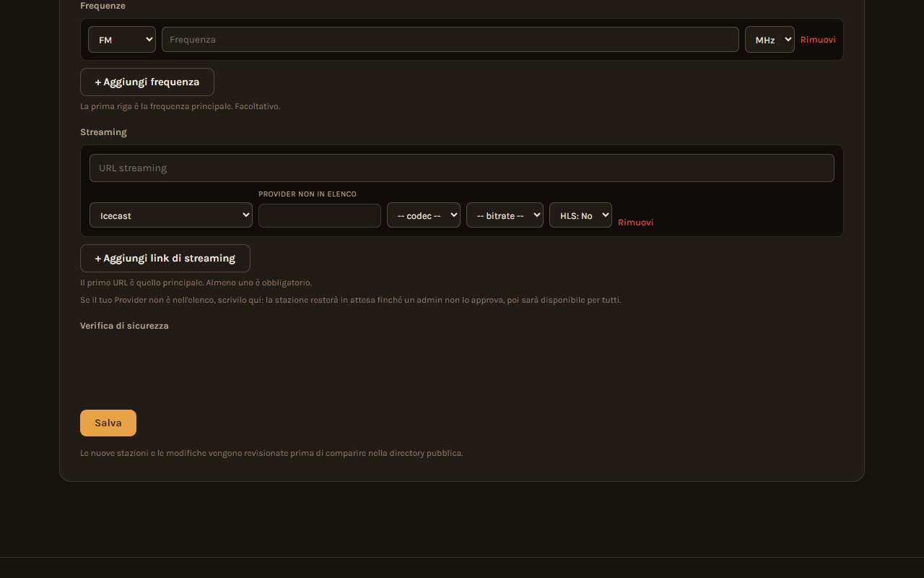The image size is (924, 578).
Task: Click the PROVIDER NON IN ELENCO label
Action: (x=308, y=194)
